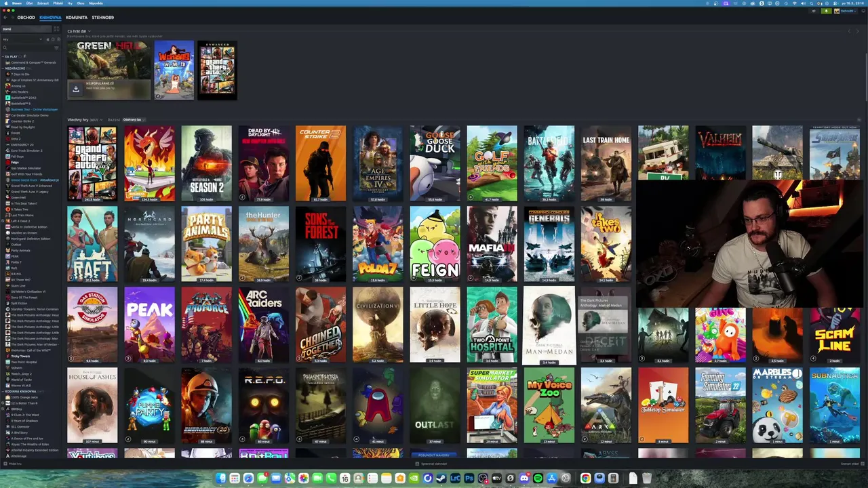
Task: Open Finder from the Dock
Action: [221, 479]
